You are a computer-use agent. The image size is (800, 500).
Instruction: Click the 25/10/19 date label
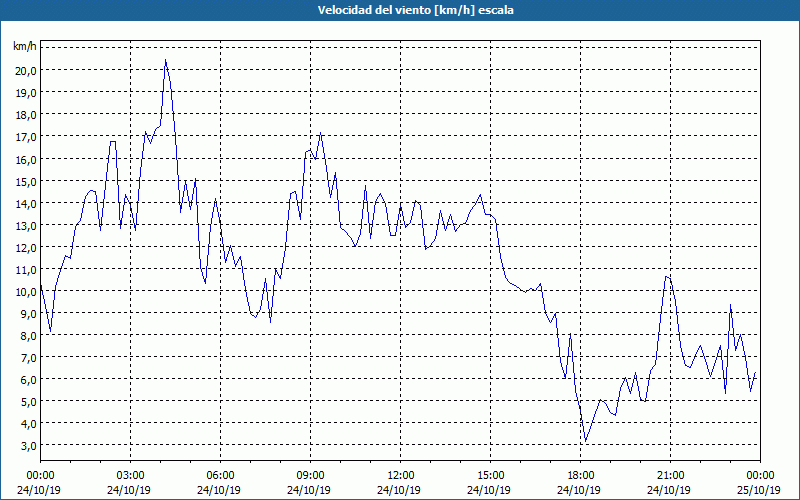(759, 490)
